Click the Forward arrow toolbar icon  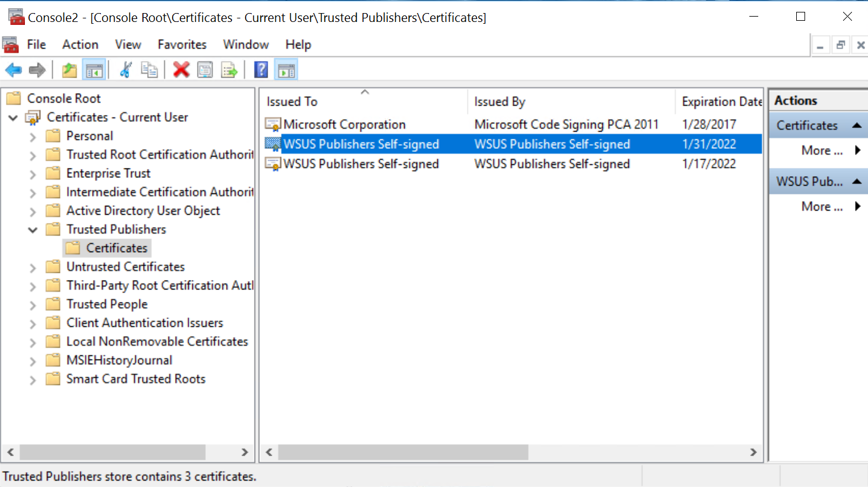[x=37, y=70]
